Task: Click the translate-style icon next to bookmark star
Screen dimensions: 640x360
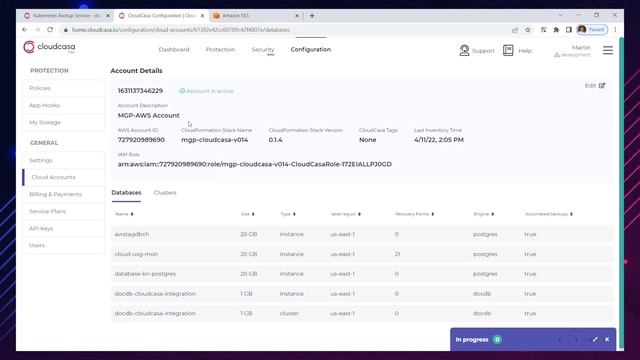Action: pyautogui.click(x=543, y=30)
